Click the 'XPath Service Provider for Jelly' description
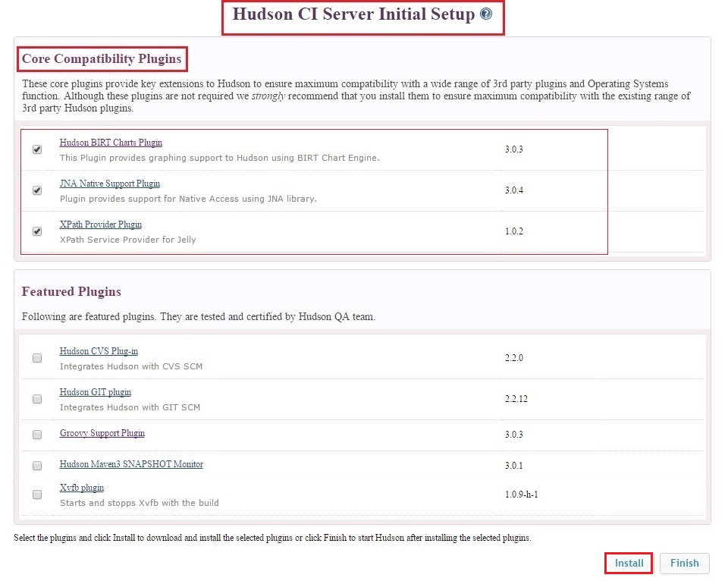The height and width of the screenshot is (581, 728). point(127,240)
